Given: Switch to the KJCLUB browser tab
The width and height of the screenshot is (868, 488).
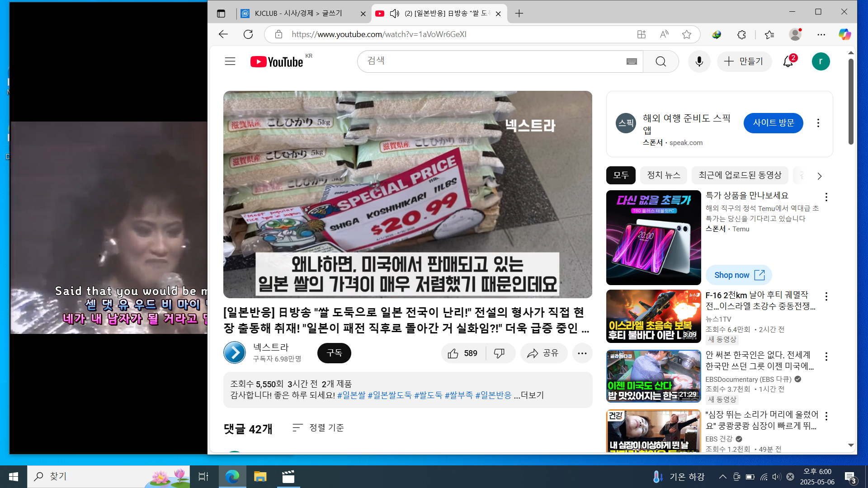Looking at the screenshot, I should pos(298,14).
